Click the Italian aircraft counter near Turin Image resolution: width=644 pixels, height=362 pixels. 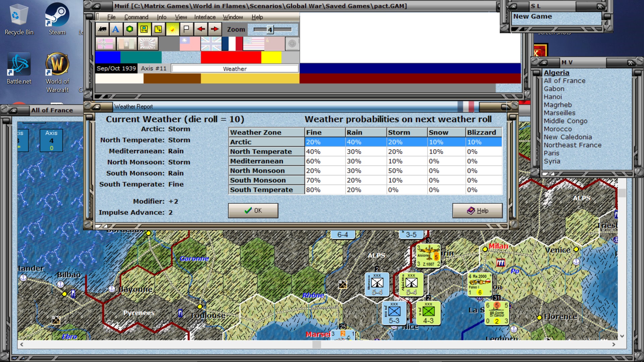pyautogui.click(x=428, y=256)
